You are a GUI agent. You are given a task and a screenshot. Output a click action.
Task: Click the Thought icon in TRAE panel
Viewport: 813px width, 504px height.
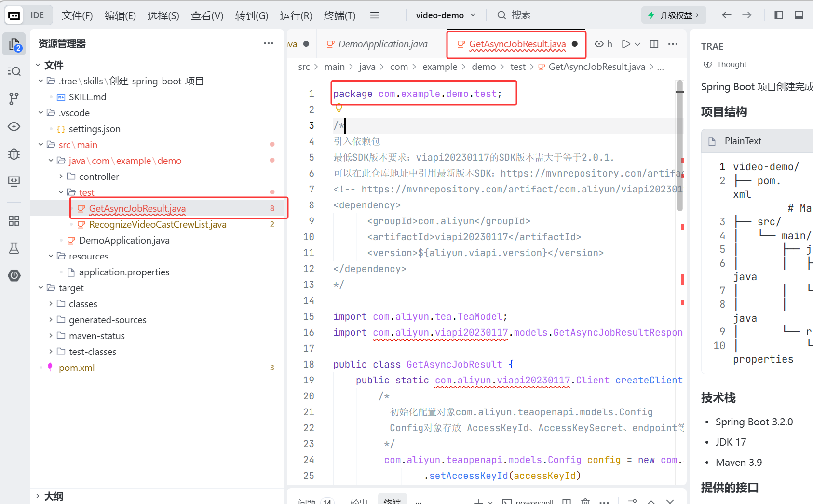click(x=708, y=64)
